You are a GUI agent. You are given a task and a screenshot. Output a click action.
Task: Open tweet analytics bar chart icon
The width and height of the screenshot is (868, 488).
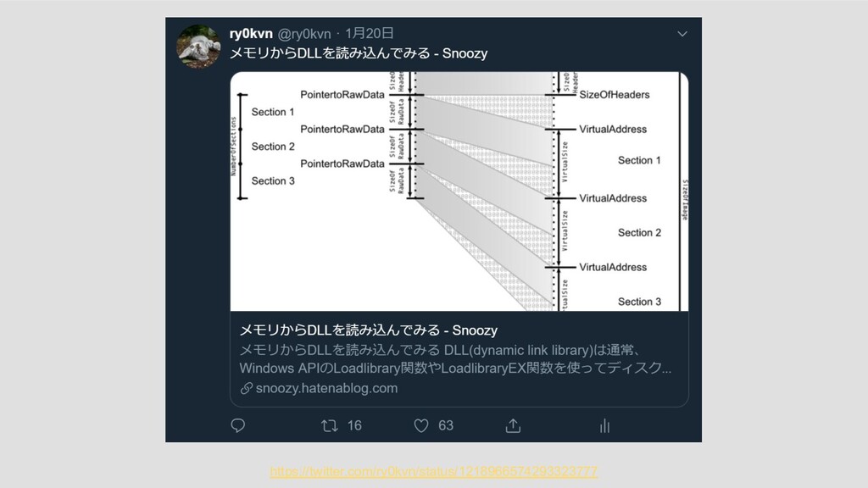click(604, 425)
